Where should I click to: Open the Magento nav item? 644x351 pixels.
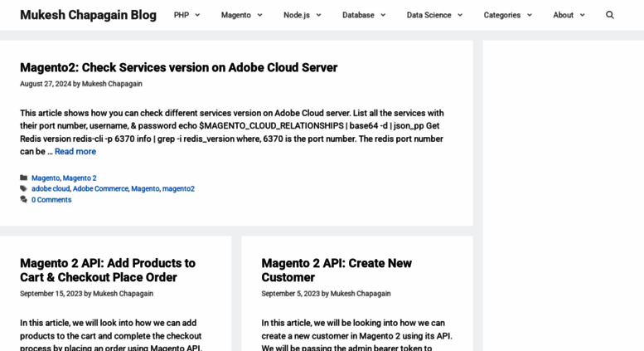tap(235, 15)
